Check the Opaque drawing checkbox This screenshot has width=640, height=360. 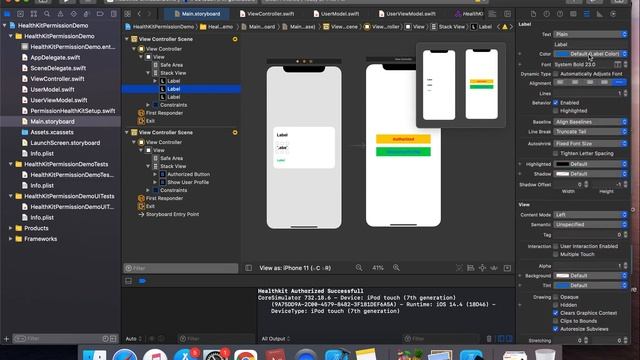[556, 297]
